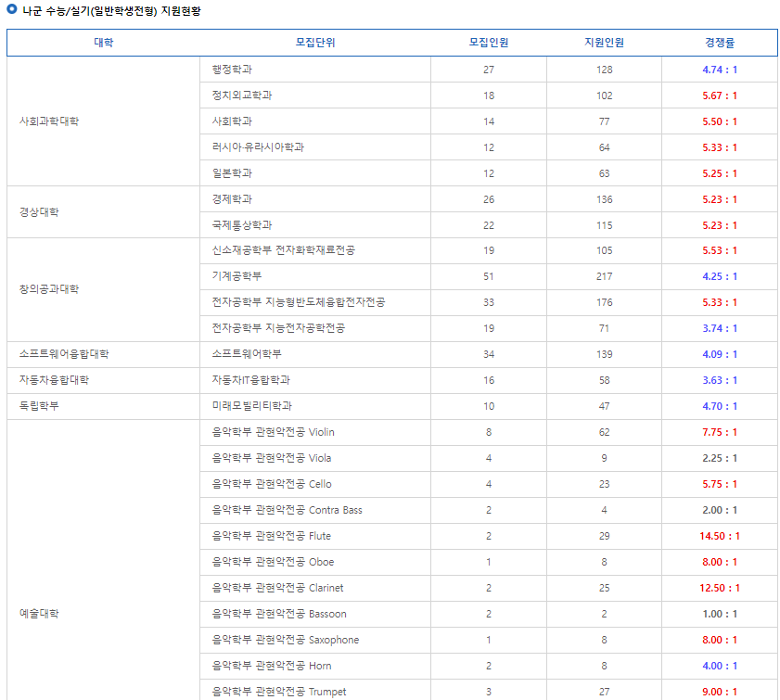Select the 3.63 : 1 ratio value
Viewport: 780px width, 700px height.
point(720,380)
